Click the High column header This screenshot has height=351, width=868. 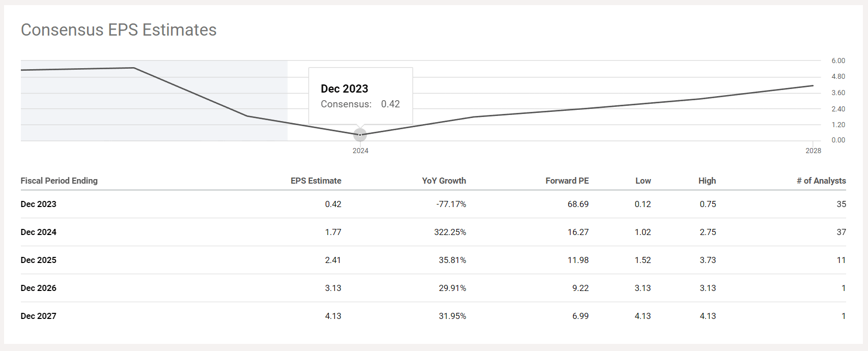tap(707, 181)
